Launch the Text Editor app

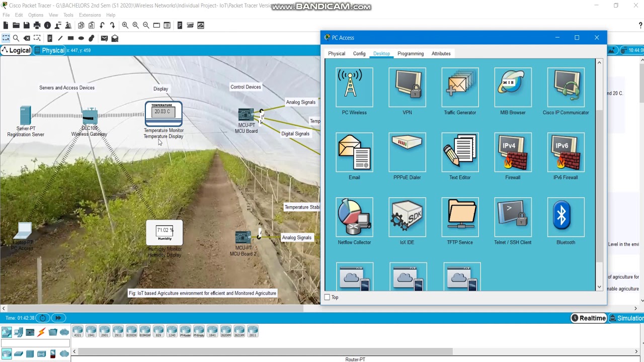(x=460, y=152)
